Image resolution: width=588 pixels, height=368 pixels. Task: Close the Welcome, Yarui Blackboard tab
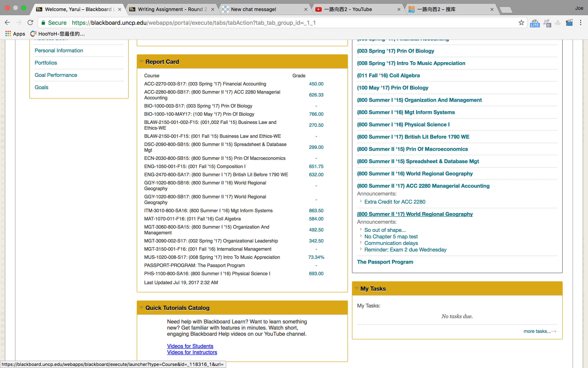(x=120, y=9)
